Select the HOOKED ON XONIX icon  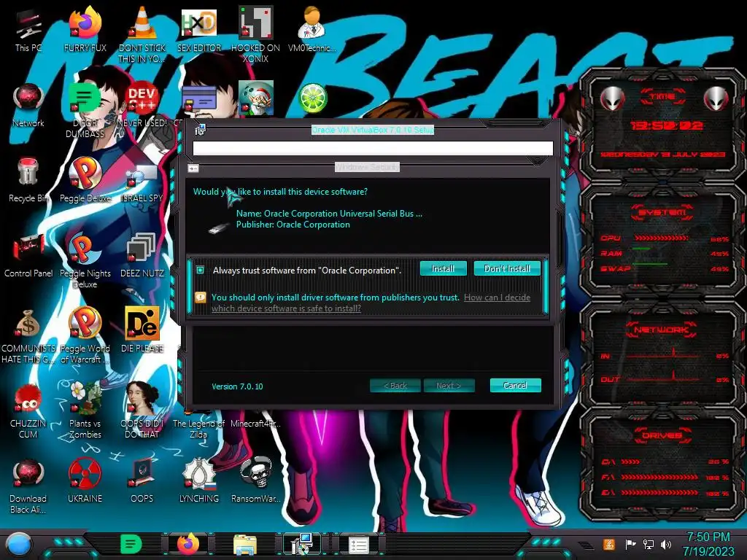tap(256, 34)
